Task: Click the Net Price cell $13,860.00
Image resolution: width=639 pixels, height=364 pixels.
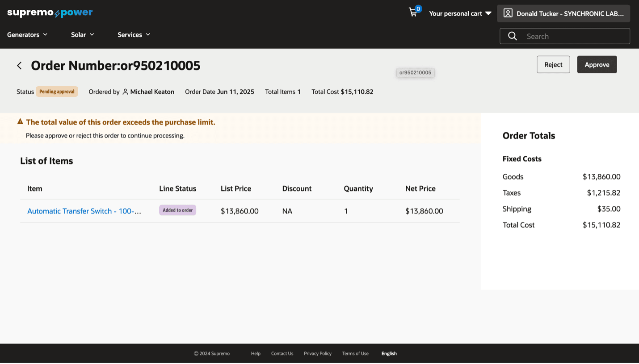Action: coord(424,211)
